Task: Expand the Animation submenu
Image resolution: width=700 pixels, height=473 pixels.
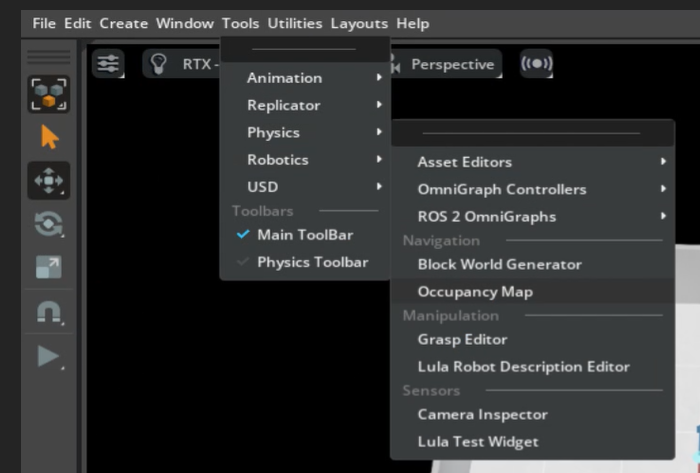Action: (x=305, y=78)
